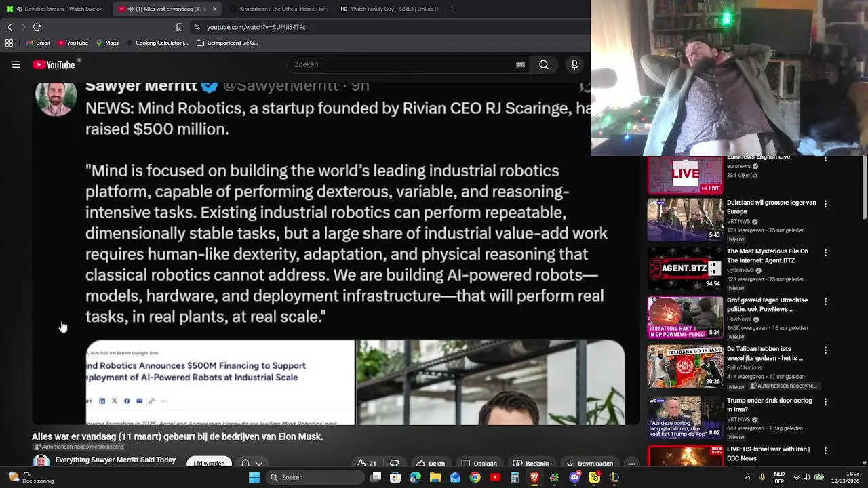
Task: Switch to the Kimcartoon tab
Action: [278, 9]
